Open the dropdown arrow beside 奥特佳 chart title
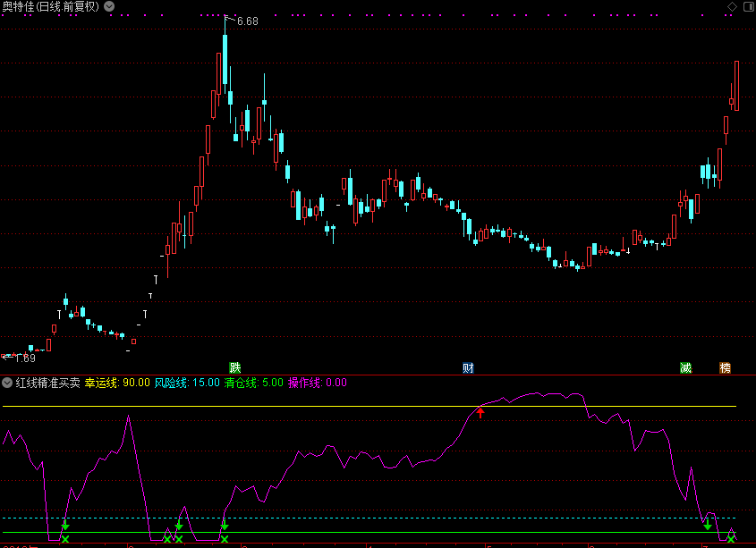Screen dimensions: 756x548 pyautogui.click(x=109, y=6)
